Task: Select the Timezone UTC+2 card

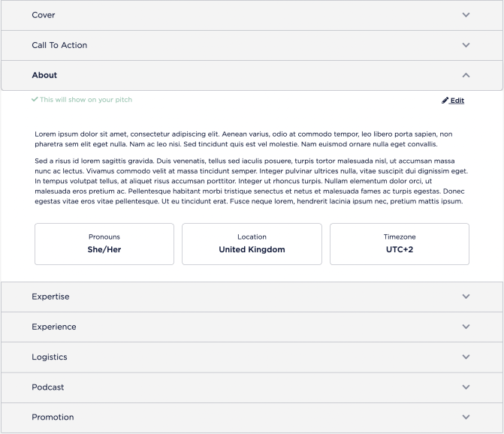Action: pyautogui.click(x=400, y=244)
